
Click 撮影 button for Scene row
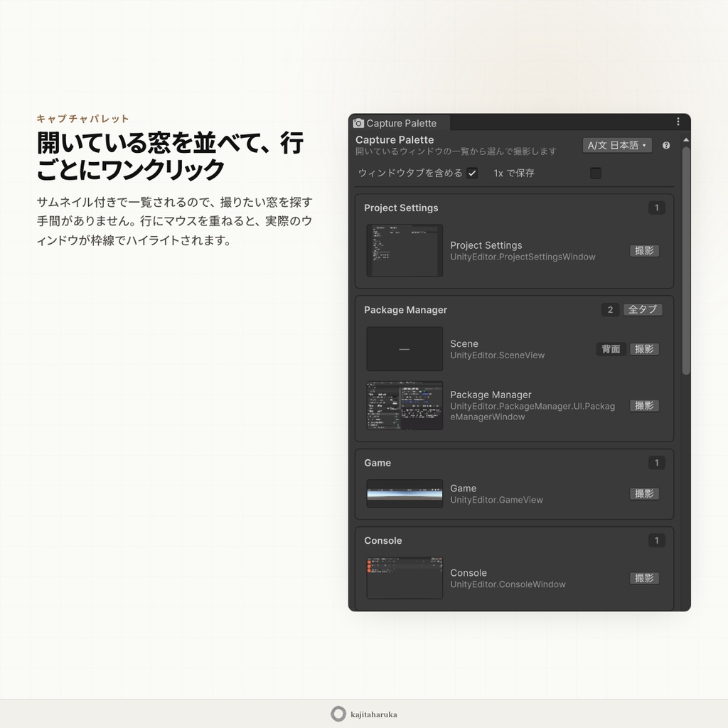pyautogui.click(x=644, y=349)
